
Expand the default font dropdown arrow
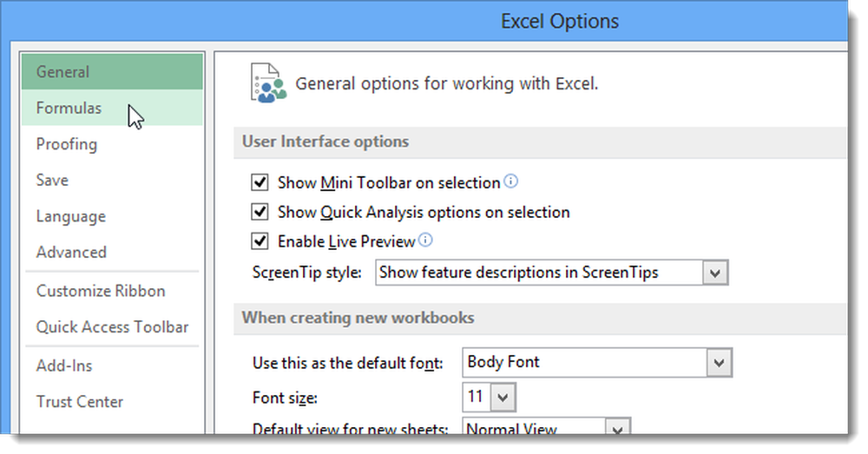tap(719, 363)
